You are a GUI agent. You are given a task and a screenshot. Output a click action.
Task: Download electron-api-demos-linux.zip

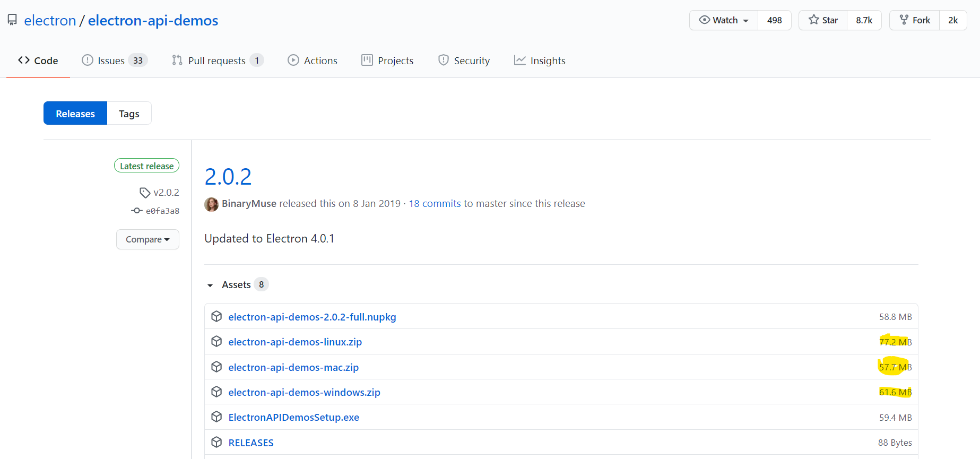(295, 342)
